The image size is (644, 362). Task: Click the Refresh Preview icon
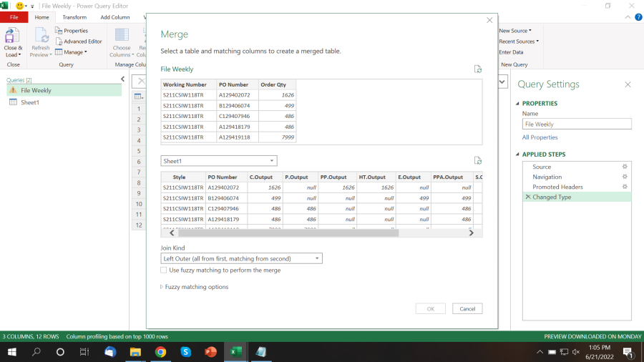41,36
